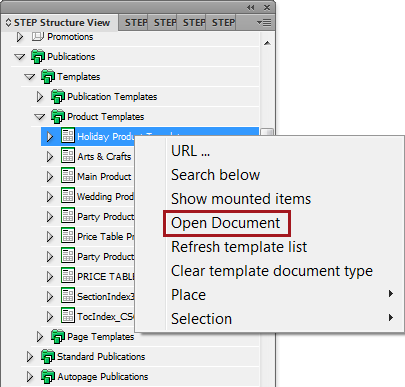Click the Standard Publications folder icon
405x387 pixels.
coord(48,356)
